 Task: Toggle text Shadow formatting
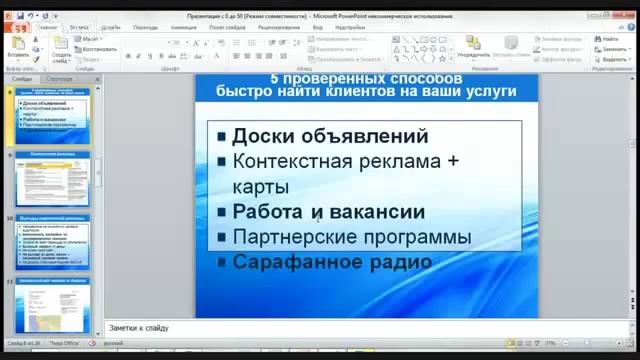coord(161,56)
